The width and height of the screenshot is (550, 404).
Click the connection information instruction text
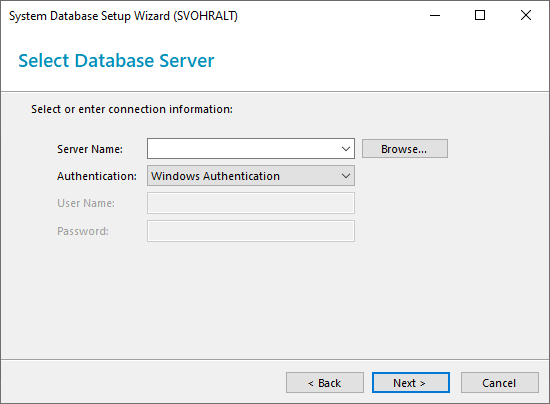132,109
